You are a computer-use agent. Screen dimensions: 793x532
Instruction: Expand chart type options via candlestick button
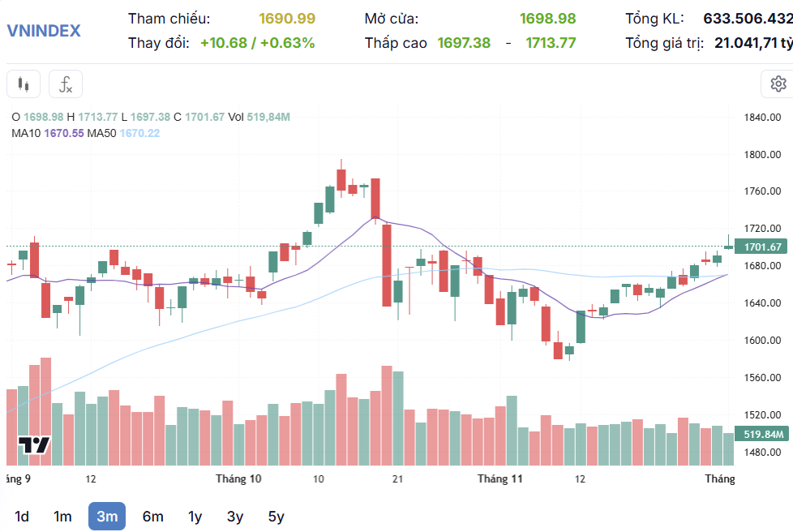[23, 84]
